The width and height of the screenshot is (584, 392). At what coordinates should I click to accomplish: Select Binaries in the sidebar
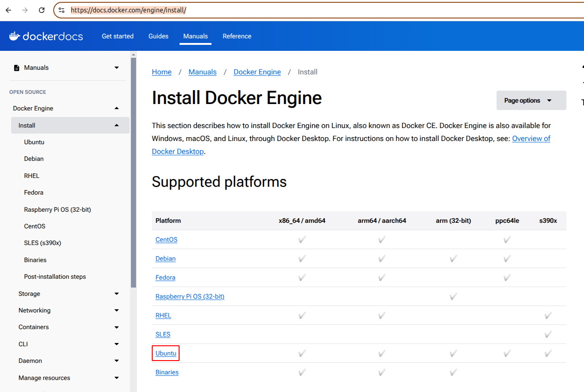tap(35, 260)
